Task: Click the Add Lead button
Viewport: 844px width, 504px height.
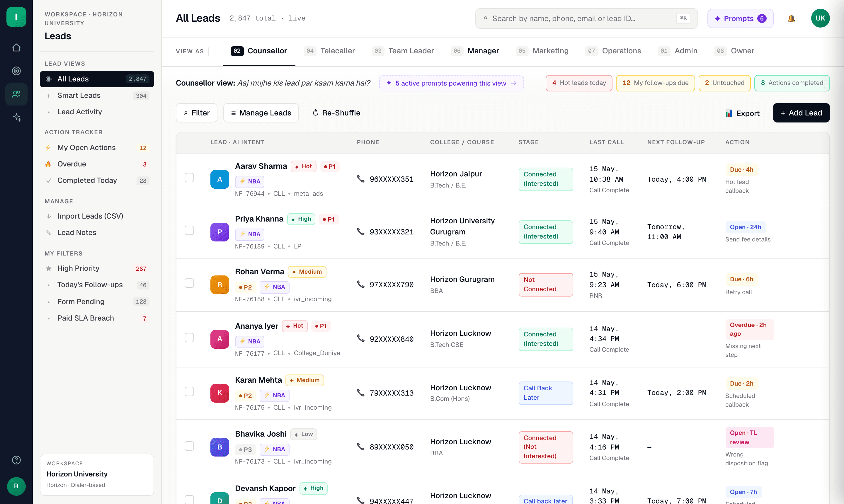Action: [801, 113]
